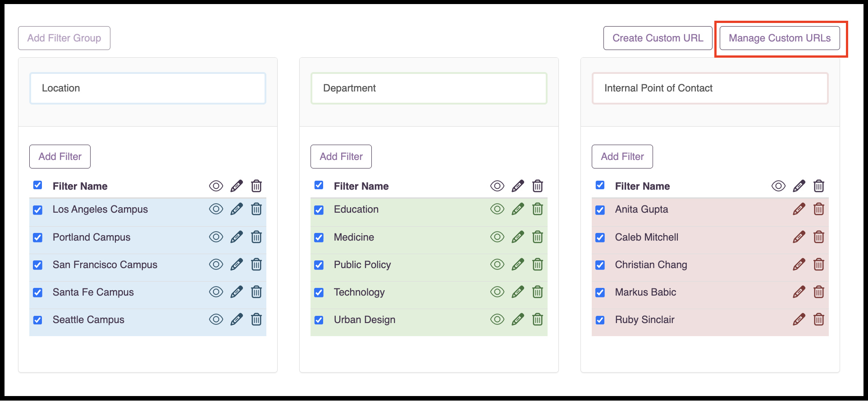Edit the Los Angeles Campus filter
Viewport: 868px width, 401px height.
(236, 209)
